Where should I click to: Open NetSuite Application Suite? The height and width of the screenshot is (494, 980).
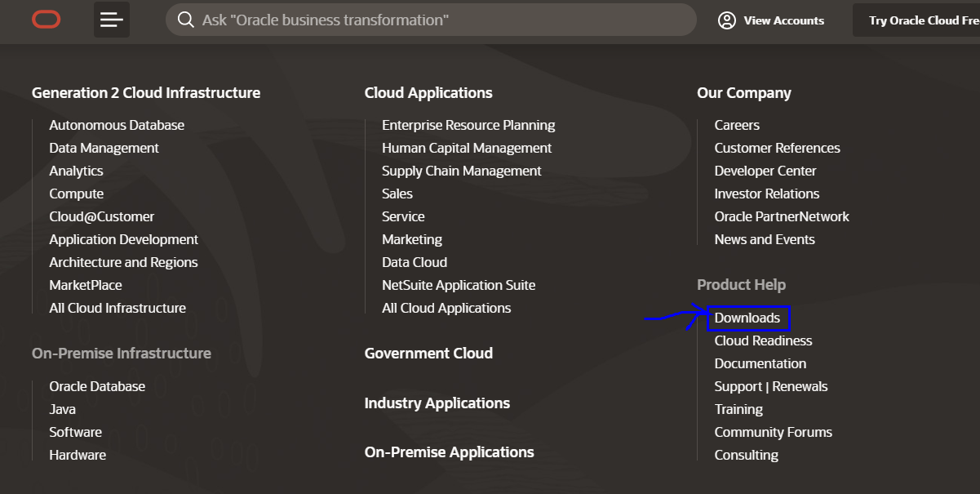(x=459, y=285)
